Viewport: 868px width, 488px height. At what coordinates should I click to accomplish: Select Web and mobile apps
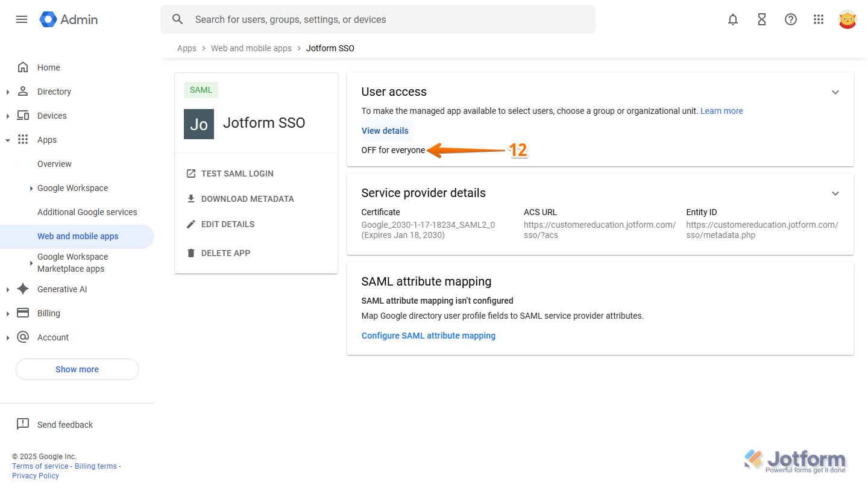pos(77,236)
